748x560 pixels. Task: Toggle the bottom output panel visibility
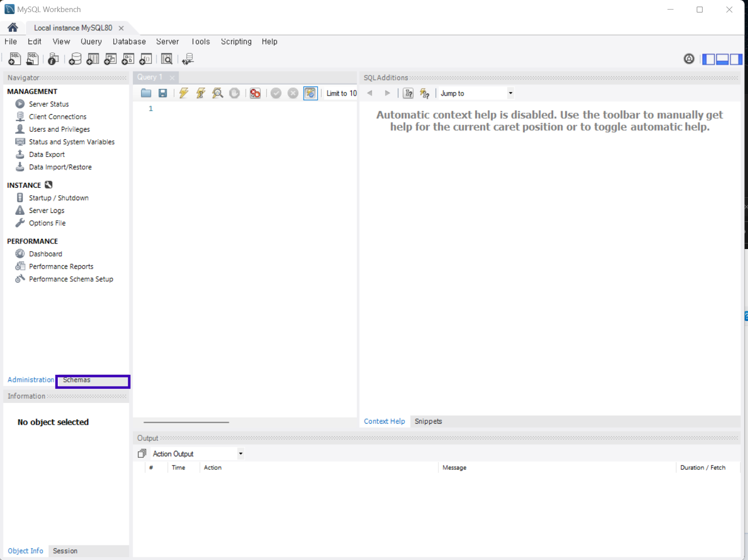coord(722,59)
